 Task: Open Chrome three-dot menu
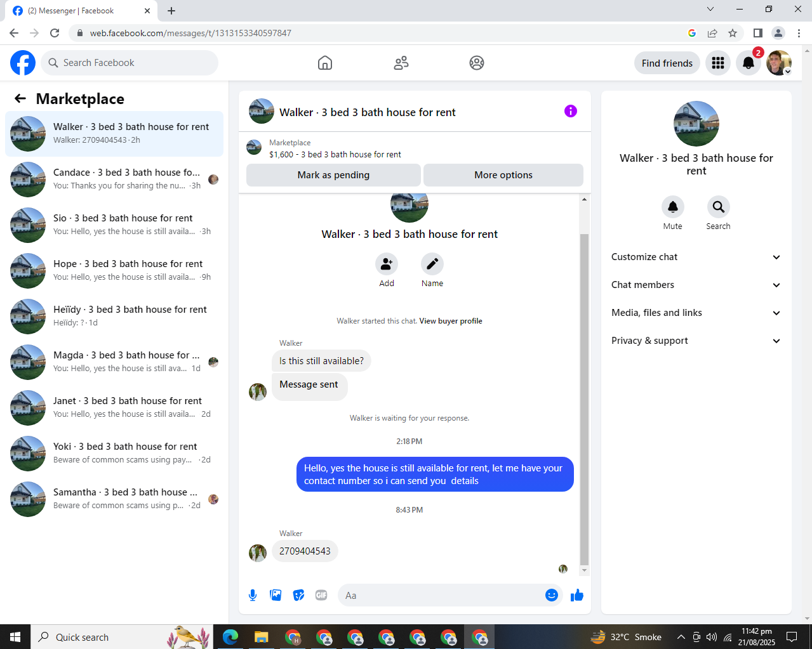[799, 33]
